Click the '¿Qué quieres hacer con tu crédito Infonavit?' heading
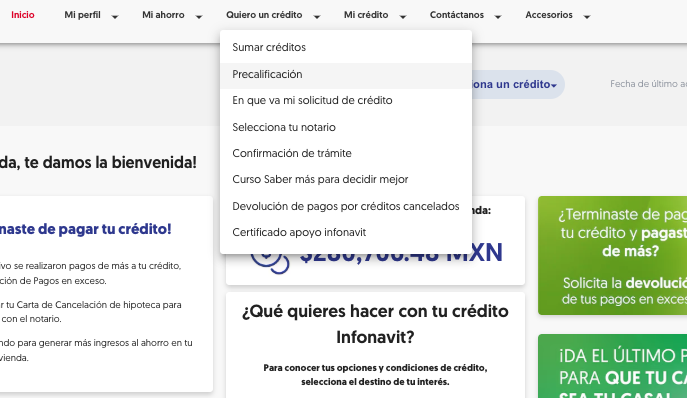This screenshot has width=687, height=398. pyautogui.click(x=375, y=324)
